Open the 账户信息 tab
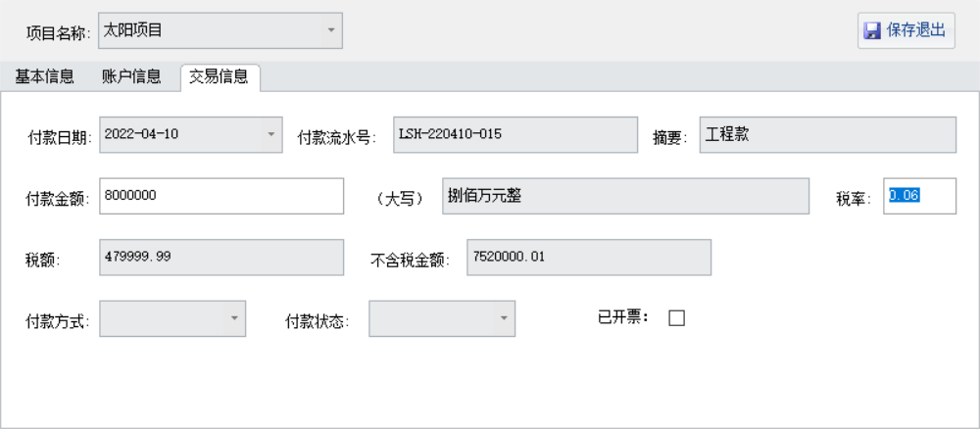Image resolution: width=980 pixels, height=429 pixels. coord(131,76)
